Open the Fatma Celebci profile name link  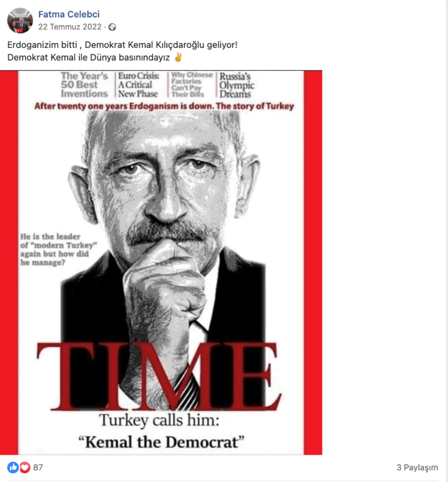(69, 15)
